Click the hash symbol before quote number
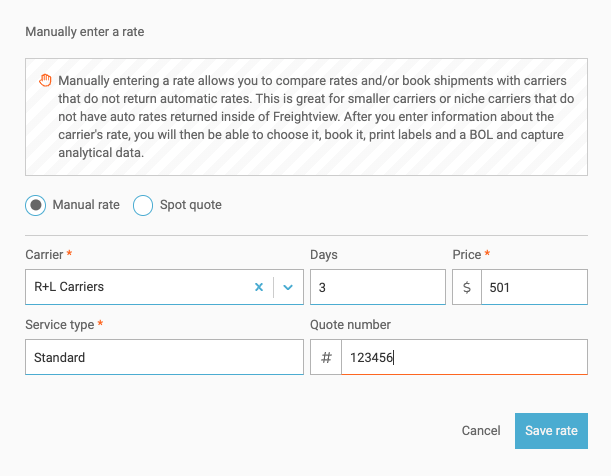Image resolution: width=611 pixels, height=476 pixels. pyautogui.click(x=326, y=357)
